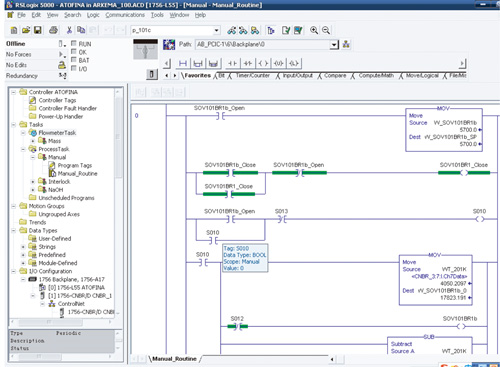Image resolution: width=500 pixels, height=367 pixels.
Task: Toggle the RUN status indicator box
Action: click(x=74, y=43)
